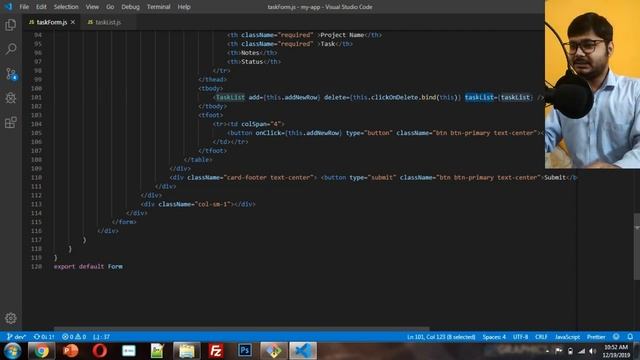The image size is (640, 360).
Task: Open the Source Control view
Action: point(11,74)
